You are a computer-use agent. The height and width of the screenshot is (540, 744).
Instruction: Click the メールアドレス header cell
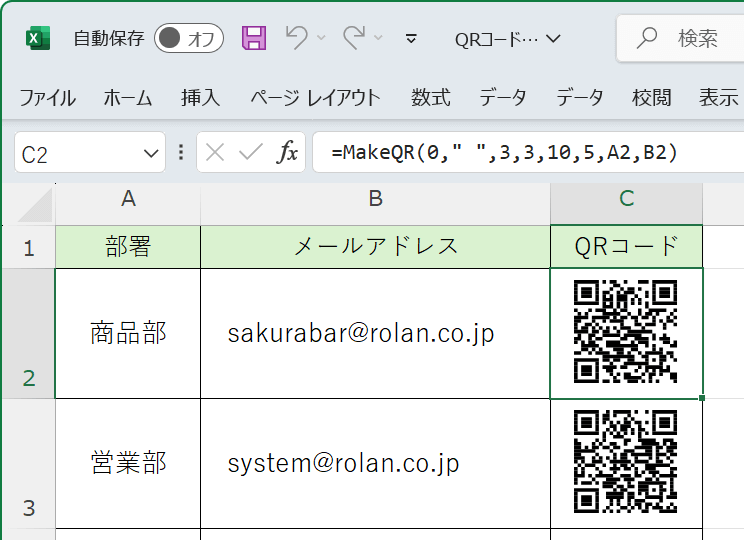coord(375,247)
